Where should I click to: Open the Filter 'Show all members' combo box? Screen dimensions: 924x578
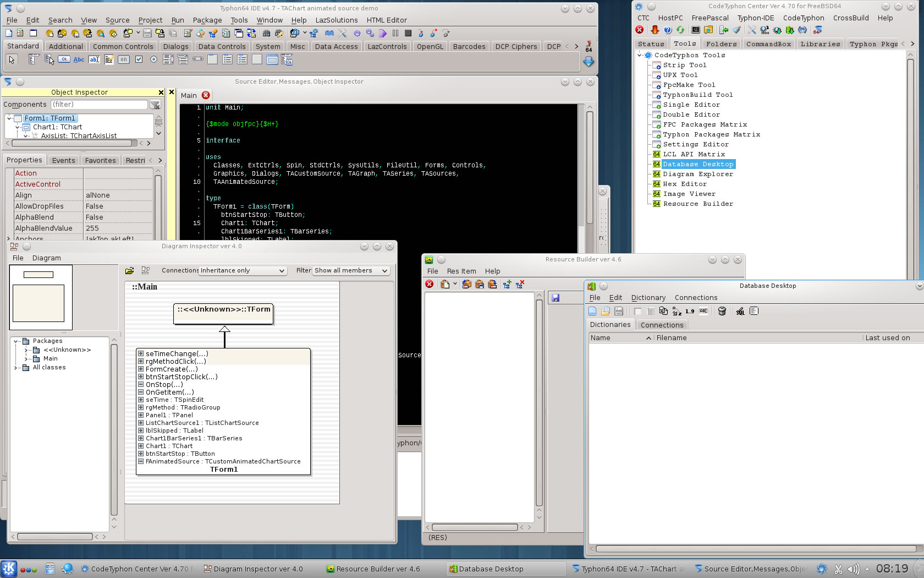click(351, 271)
